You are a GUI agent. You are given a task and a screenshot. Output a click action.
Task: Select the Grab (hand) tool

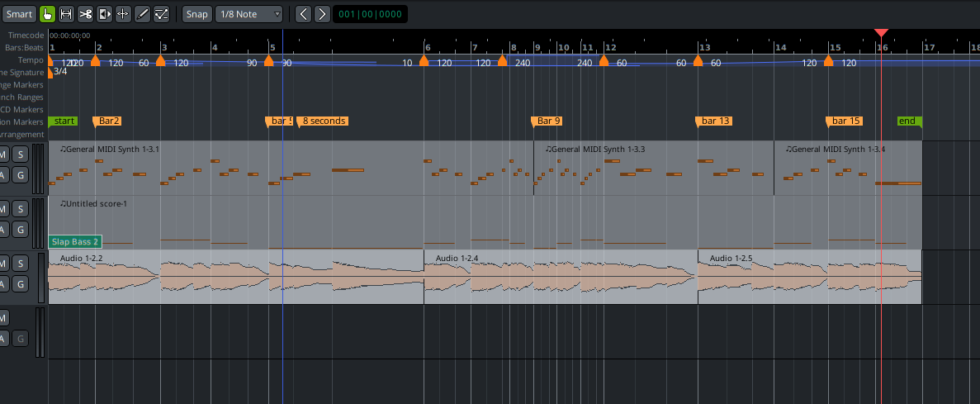tap(47, 14)
